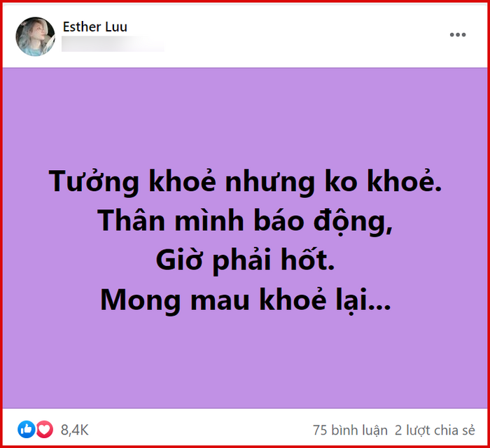
Task: Select the word "Mong" in the post
Action: [140, 301]
